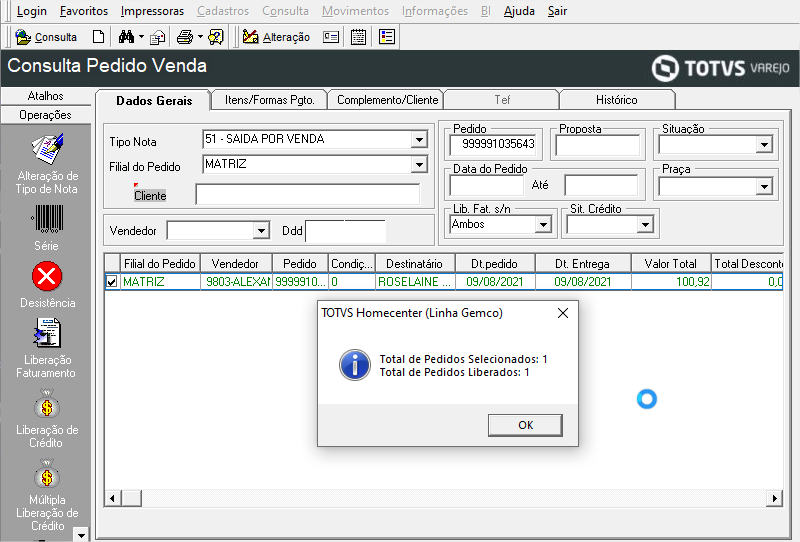Click the documents copy icon after binoculars
The height and width of the screenshot is (542, 800).
click(x=158, y=37)
